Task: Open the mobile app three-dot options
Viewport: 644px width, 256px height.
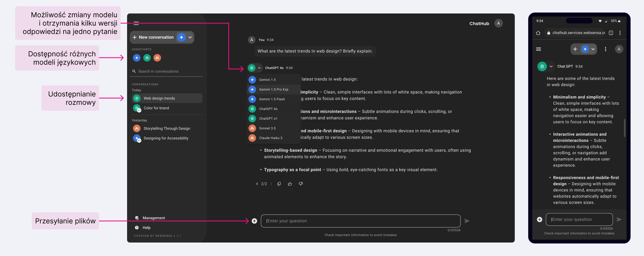Action: tap(605, 49)
